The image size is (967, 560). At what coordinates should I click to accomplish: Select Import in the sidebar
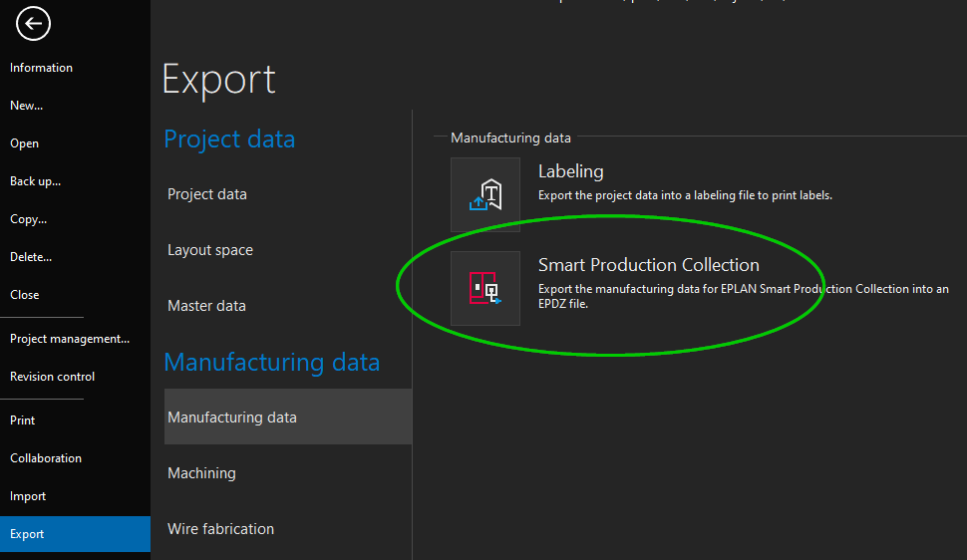pyautogui.click(x=28, y=496)
